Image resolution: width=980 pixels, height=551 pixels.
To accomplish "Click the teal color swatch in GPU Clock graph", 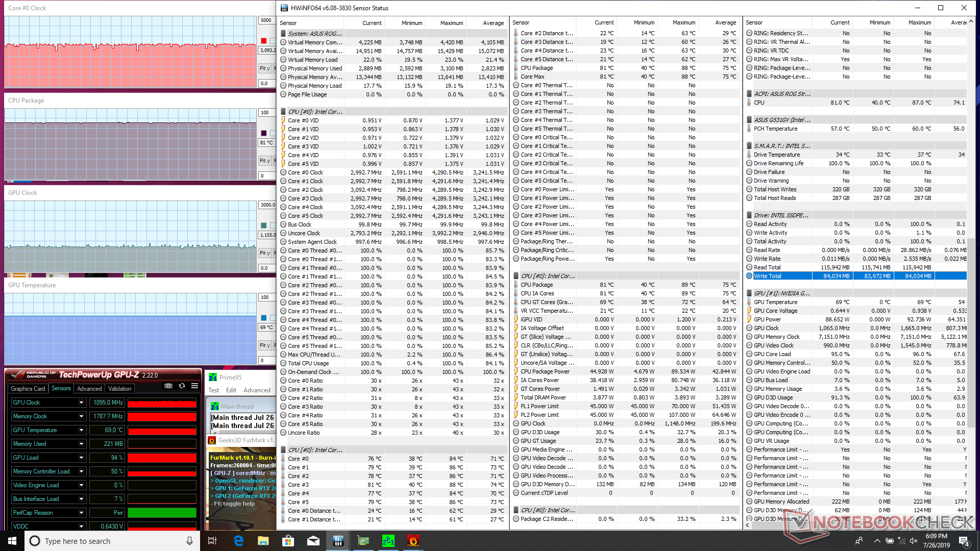I will 264,226.
